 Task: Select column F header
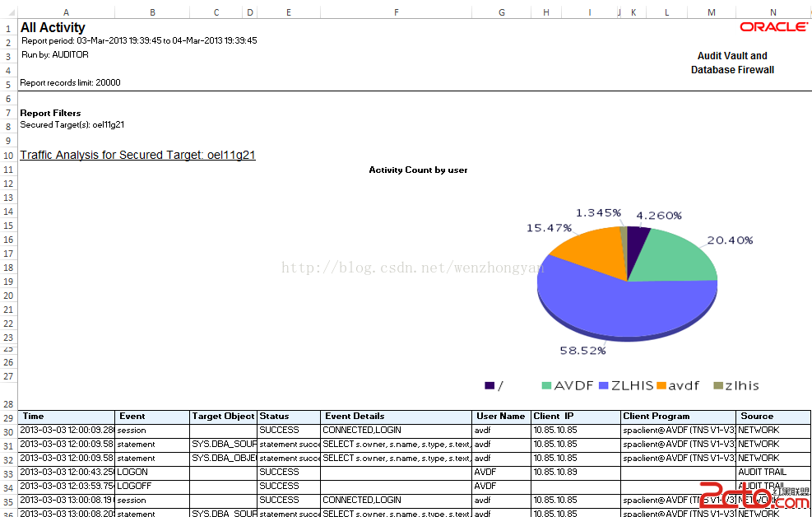pyautogui.click(x=397, y=12)
